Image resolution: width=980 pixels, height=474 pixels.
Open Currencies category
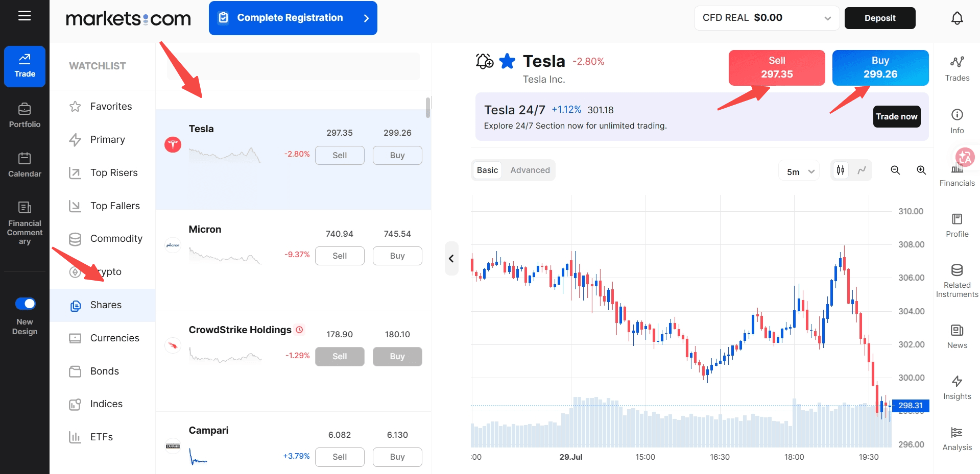coord(102,338)
